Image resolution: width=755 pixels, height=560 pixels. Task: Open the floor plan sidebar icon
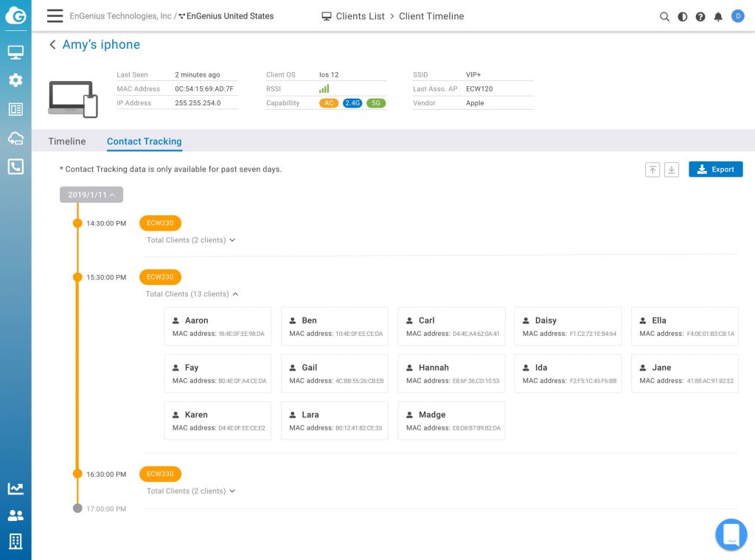[15, 109]
